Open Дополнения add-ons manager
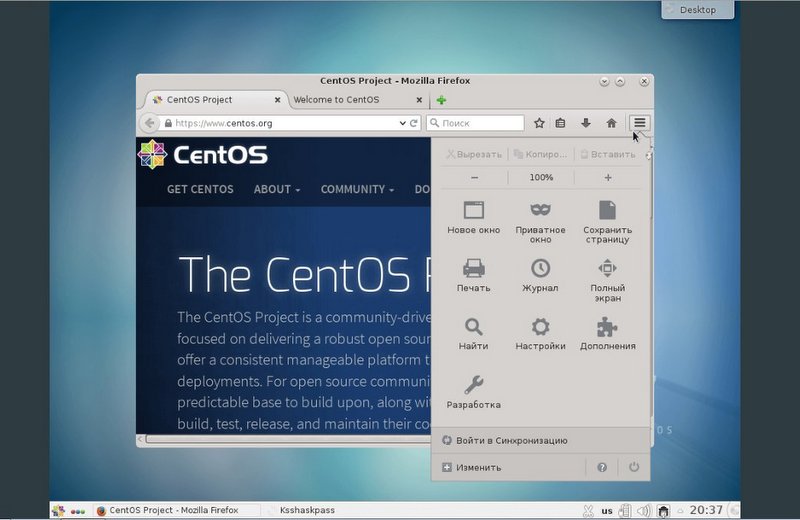800x520 pixels. [607, 334]
